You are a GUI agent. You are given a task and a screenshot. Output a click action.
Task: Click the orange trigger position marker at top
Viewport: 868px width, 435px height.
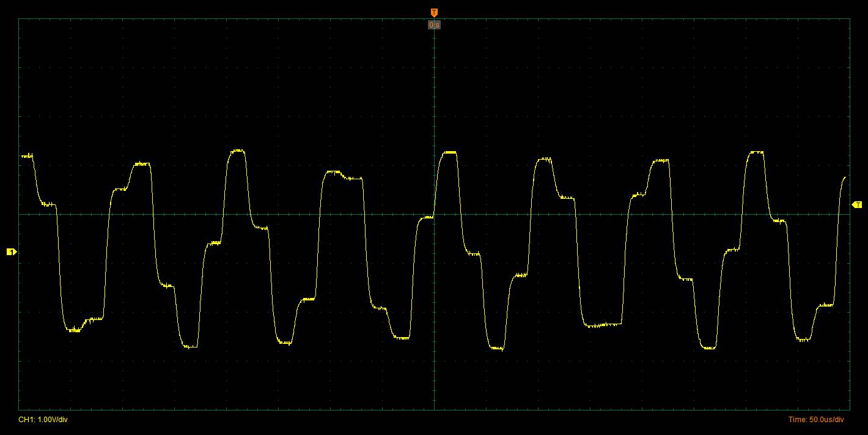(434, 12)
